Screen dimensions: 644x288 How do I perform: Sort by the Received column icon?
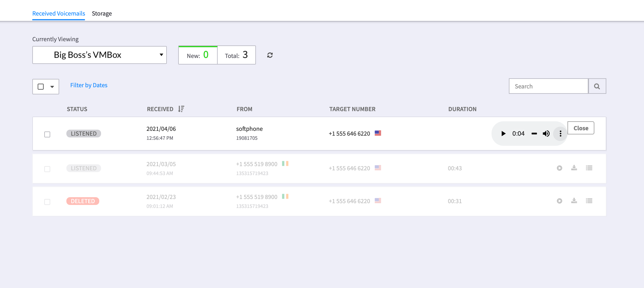[x=181, y=109]
